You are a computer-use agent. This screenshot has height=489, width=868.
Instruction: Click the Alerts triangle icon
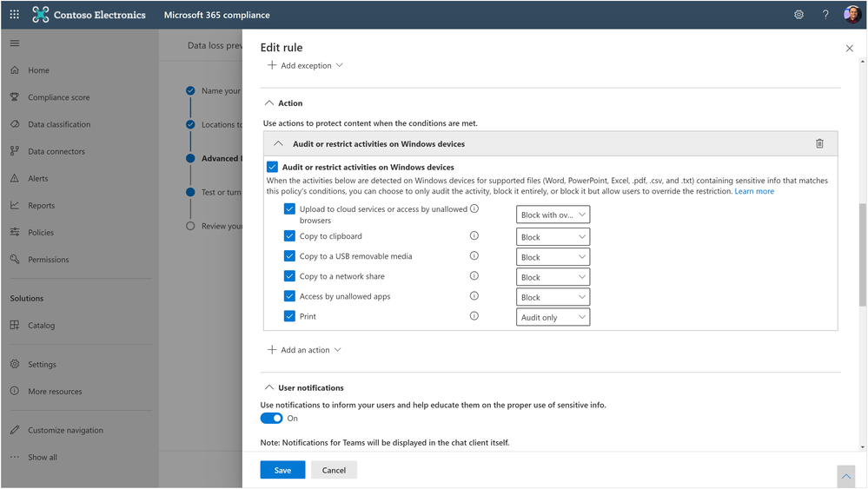tap(15, 178)
